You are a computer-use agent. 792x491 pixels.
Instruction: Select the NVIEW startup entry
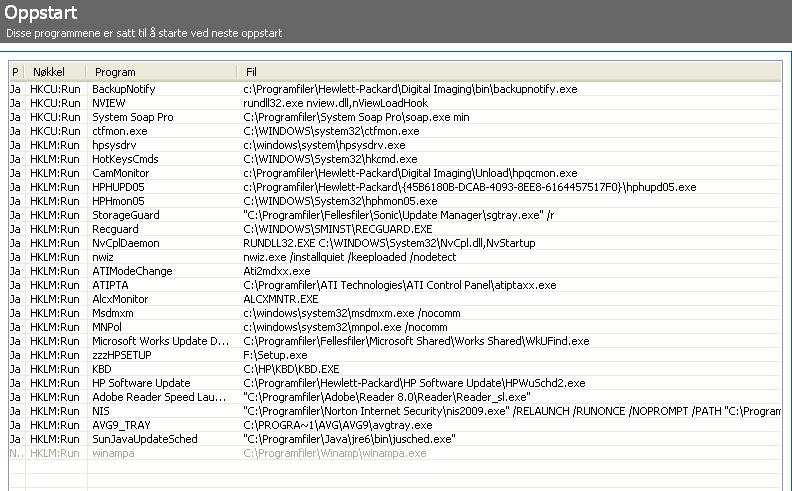(x=109, y=103)
